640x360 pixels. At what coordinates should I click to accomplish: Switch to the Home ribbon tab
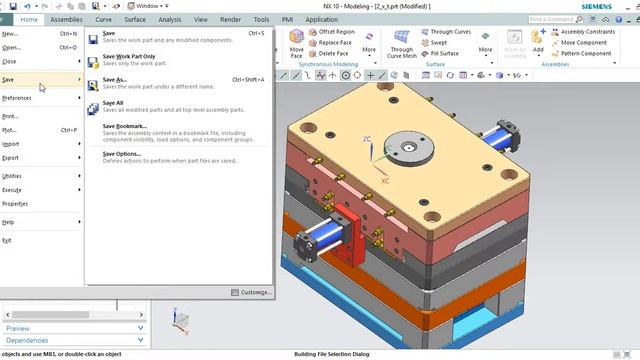point(29,20)
